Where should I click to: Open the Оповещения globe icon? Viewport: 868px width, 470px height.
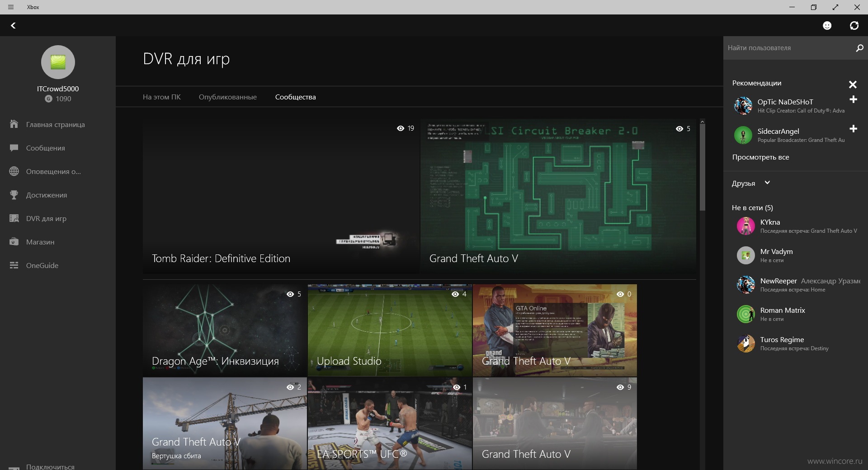point(14,171)
